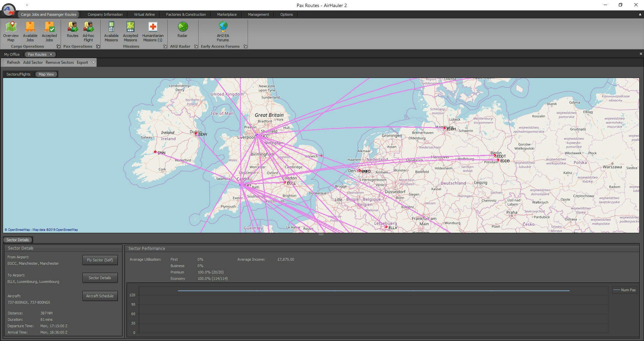The image size is (644, 341).
Task: Expand the Missions group launcher
Action: (x=165, y=46)
